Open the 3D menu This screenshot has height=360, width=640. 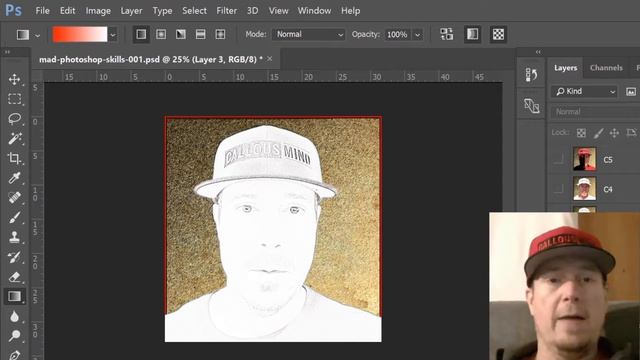[252, 11]
